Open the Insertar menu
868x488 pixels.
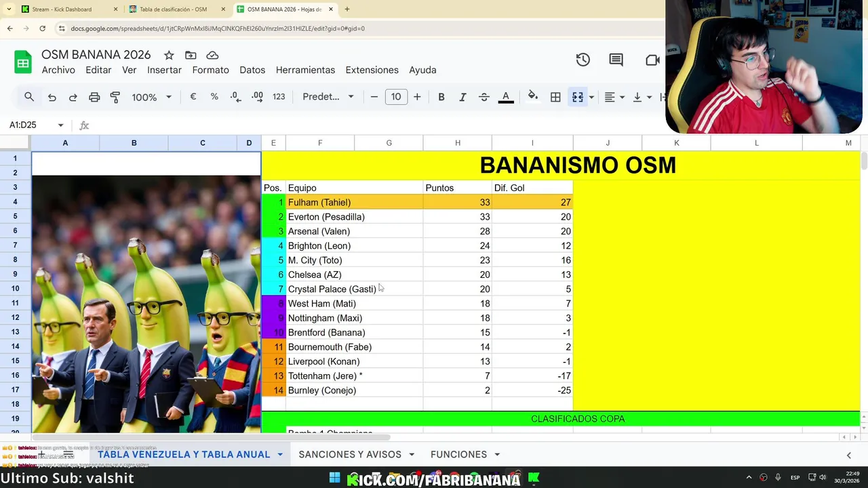click(x=164, y=70)
